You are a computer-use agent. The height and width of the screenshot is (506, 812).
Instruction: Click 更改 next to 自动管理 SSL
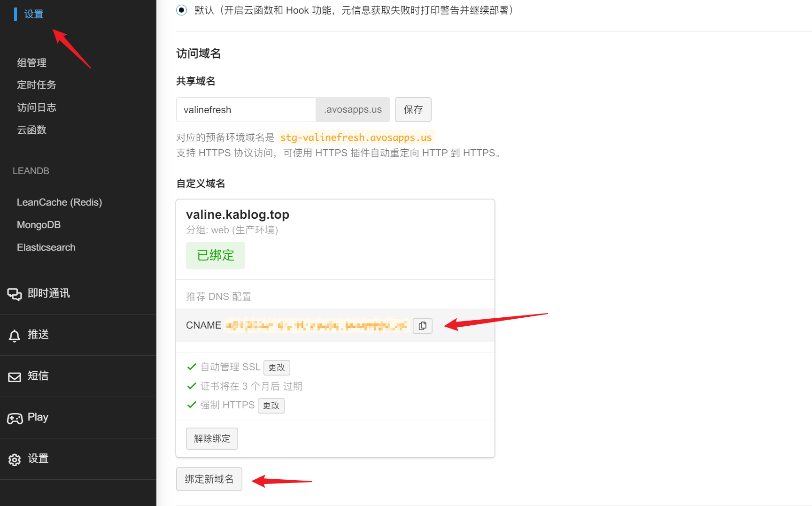click(x=277, y=368)
